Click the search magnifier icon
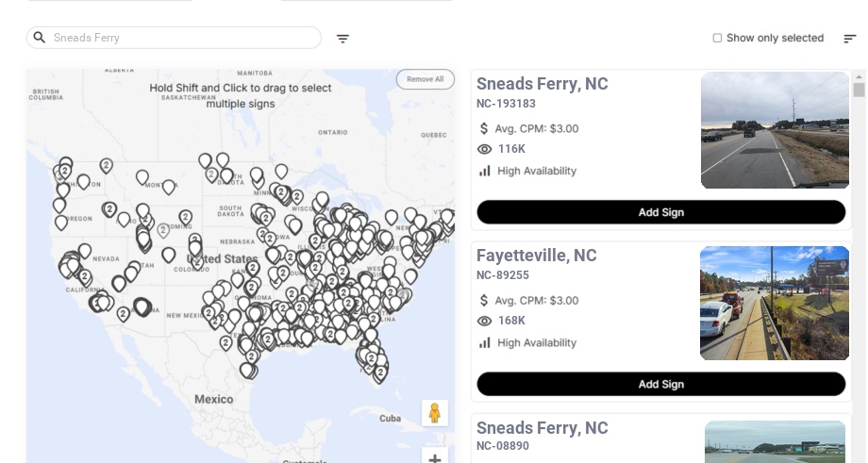This screenshot has width=868, height=463. pos(40,38)
